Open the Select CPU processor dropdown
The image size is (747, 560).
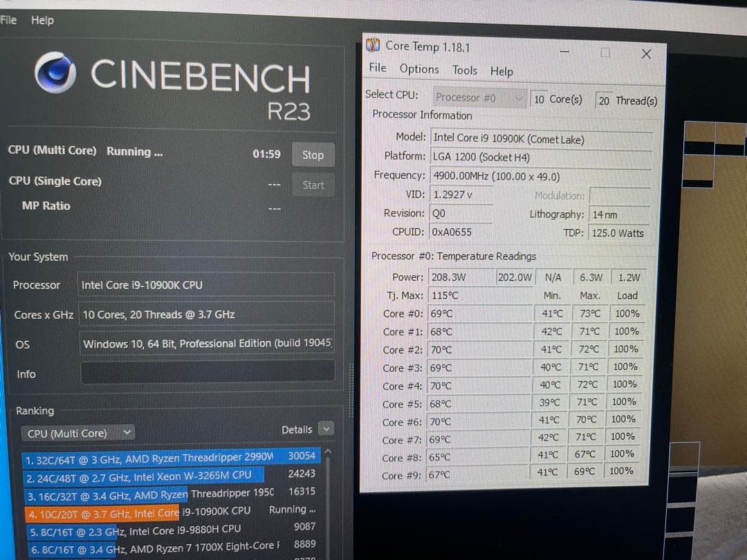[x=479, y=98]
